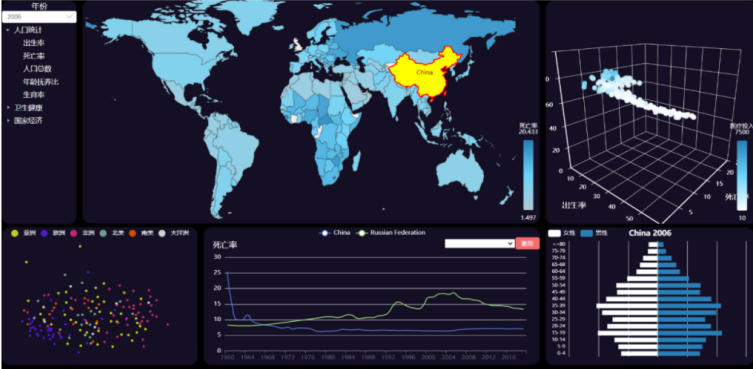
Task: Click the 女性 white legend swatch
Action: tap(555, 233)
